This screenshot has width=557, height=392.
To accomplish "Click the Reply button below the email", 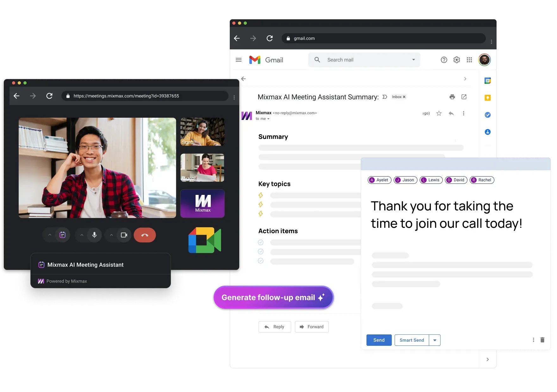I will tap(275, 327).
